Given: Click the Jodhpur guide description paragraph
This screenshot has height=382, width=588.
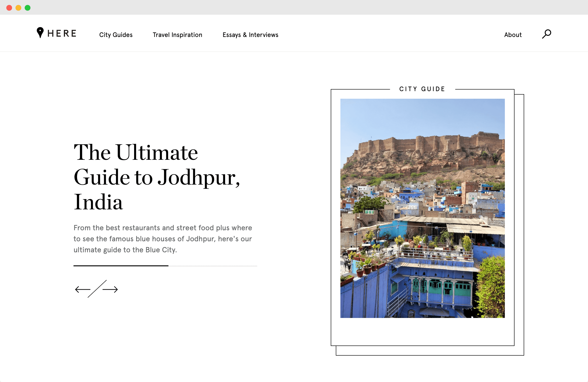Looking at the screenshot, I should tap(163, 239).
